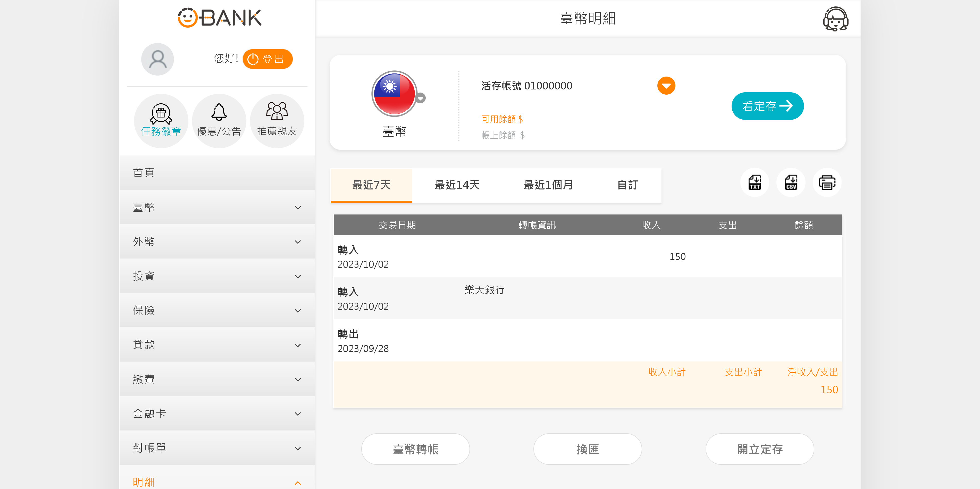Viewport: 980px width, 489px height.
Task: Click the 收入 column header
Action: coord(651,225)
